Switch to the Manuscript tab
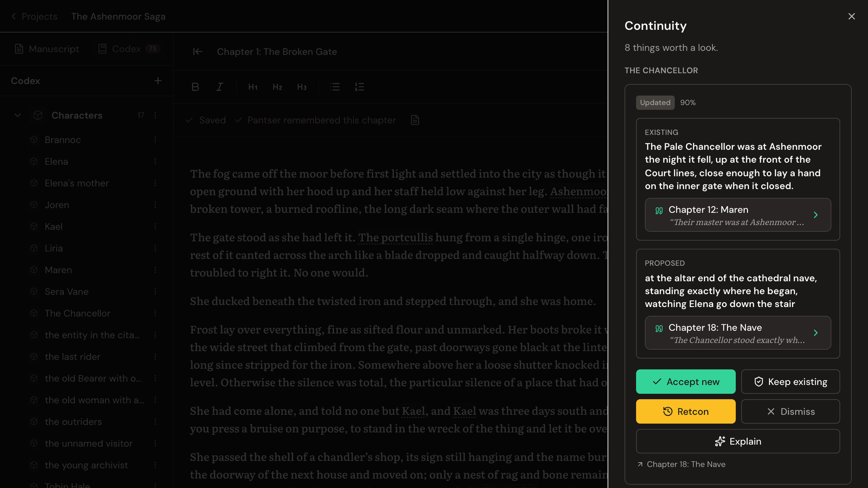The width and height of the screenshot is (868, 488). point(47,49)
